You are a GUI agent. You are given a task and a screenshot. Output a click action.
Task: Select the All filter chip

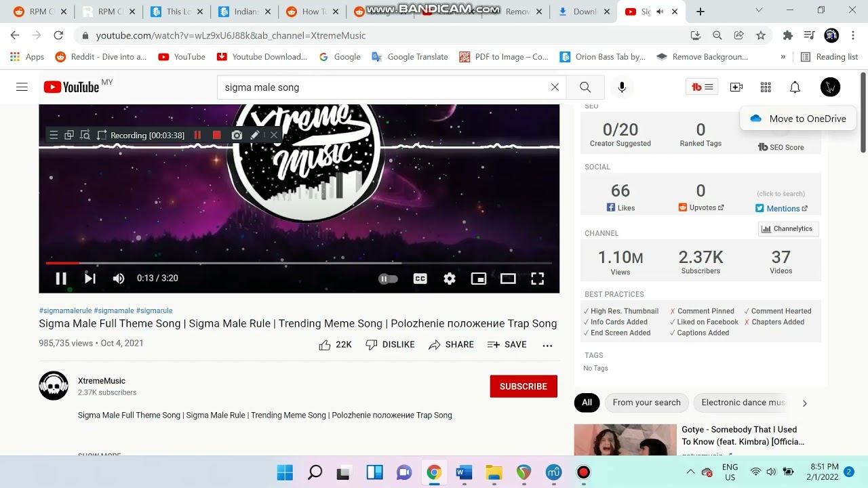click(x=587, y=403)
